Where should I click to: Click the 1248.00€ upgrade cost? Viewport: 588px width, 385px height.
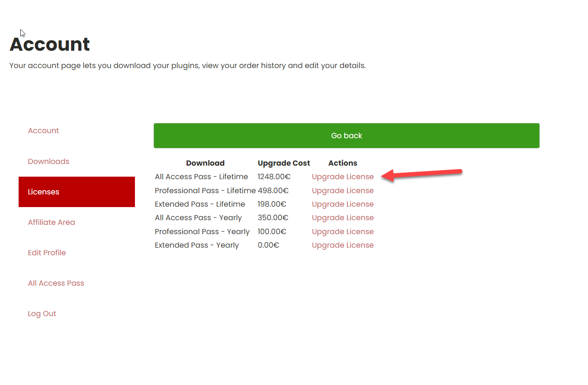(x=274, y=177)
